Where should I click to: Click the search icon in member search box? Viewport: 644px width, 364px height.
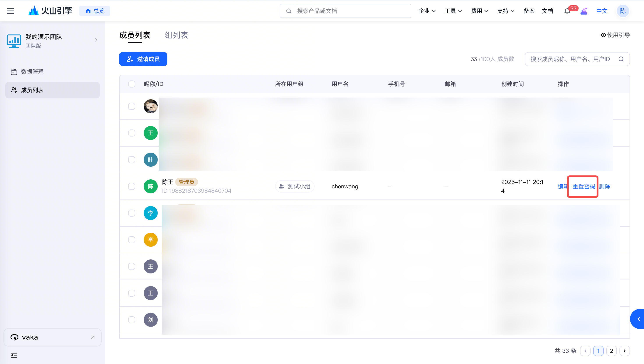621,59
